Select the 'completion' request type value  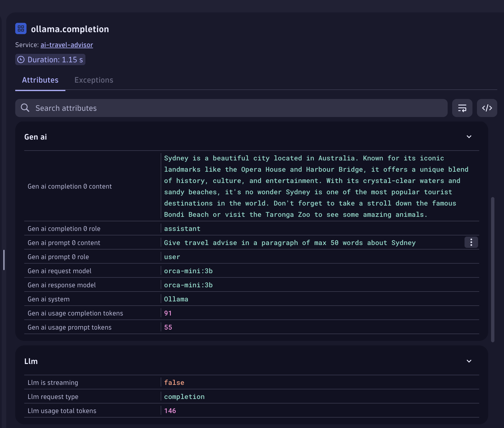[184, 397]
